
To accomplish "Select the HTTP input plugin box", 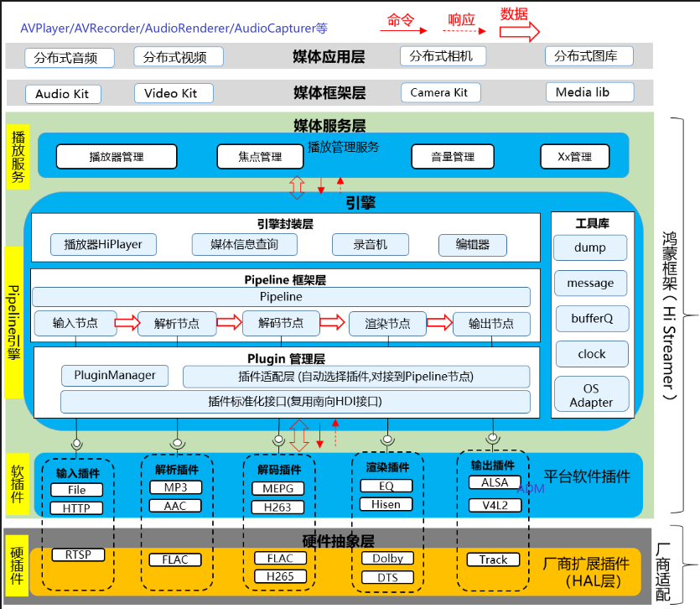I will point(76,508).
